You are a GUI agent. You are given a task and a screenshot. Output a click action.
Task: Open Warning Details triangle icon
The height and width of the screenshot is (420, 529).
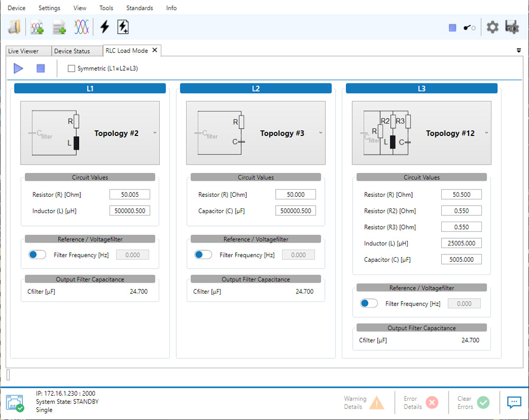pyautogui.click(x=377, y=403)
